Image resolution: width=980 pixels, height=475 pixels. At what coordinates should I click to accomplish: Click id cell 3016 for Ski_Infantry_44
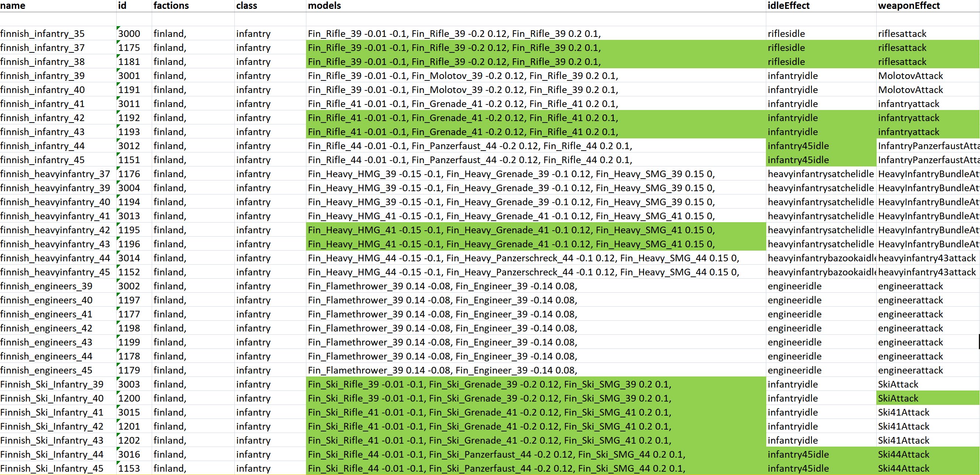129,454
